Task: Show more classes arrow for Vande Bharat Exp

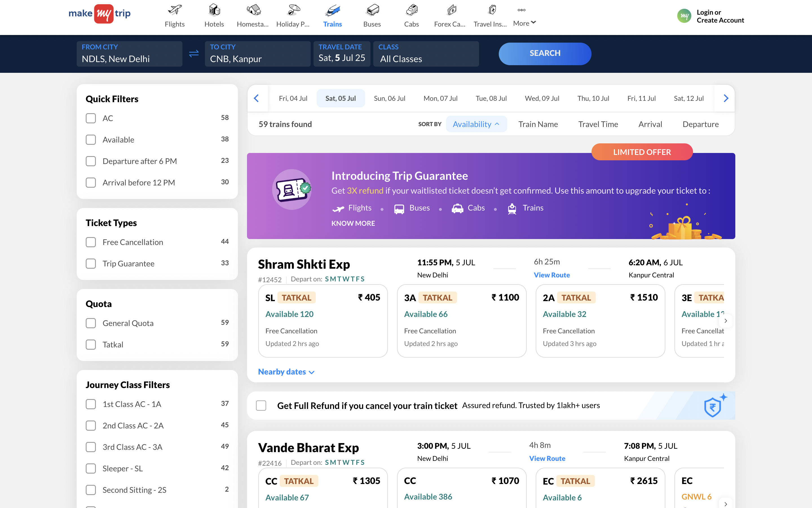Action: (726, 504)
